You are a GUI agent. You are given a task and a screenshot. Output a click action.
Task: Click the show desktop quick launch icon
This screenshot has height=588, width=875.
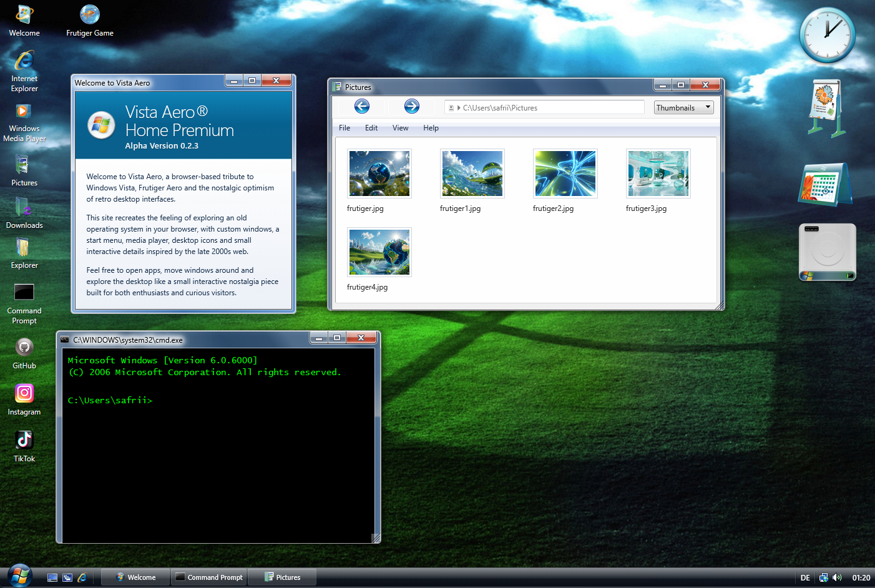[x=52, y=578]
